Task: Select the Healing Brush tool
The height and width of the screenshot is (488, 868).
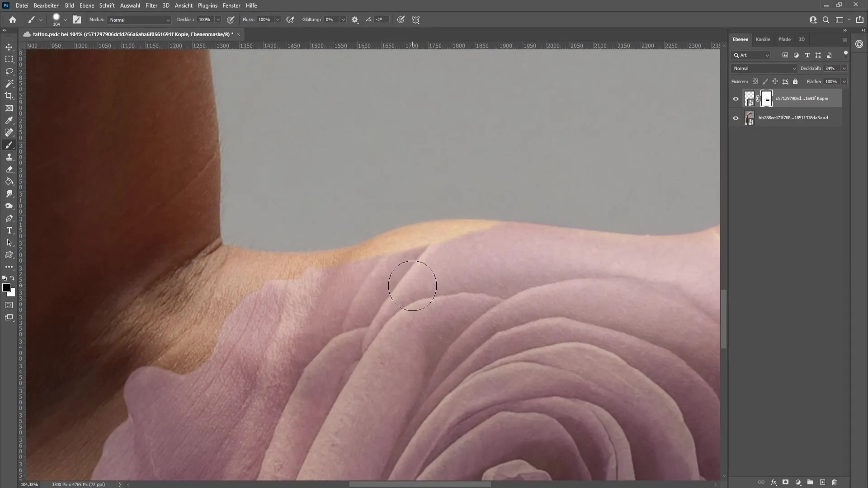Action: click(9, 132)
